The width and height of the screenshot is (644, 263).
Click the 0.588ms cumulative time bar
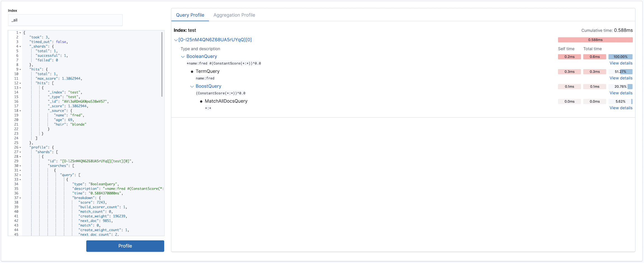pos(595,40)
